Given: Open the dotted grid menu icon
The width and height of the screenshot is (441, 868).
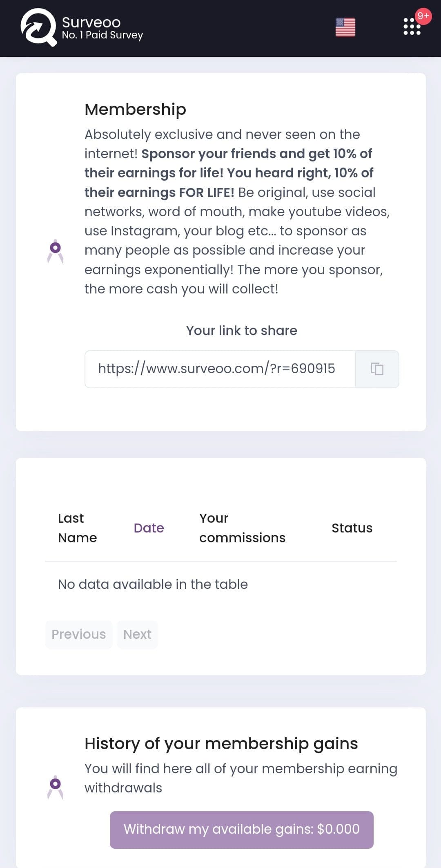Looking at the screenshot, I should point(412,27).
